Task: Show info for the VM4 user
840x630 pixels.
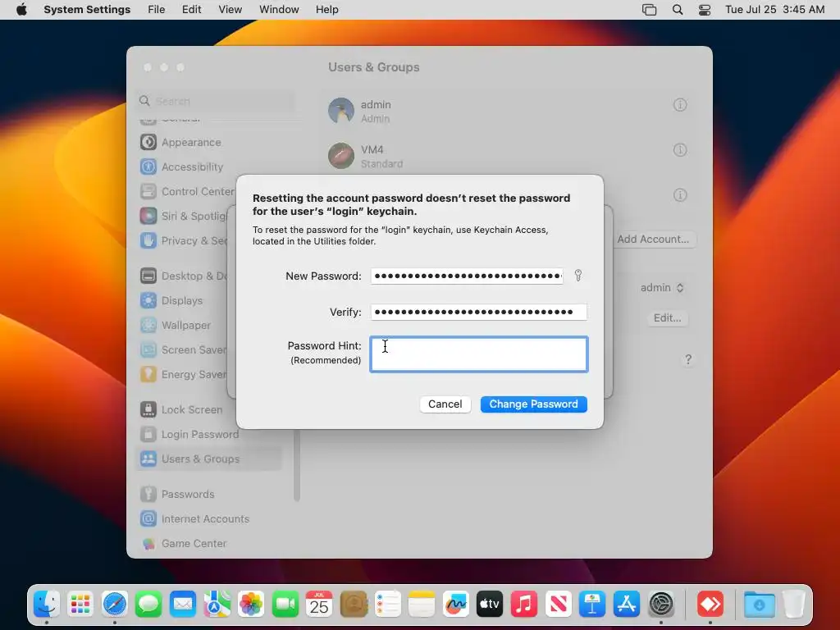Action: pos(680,150)
